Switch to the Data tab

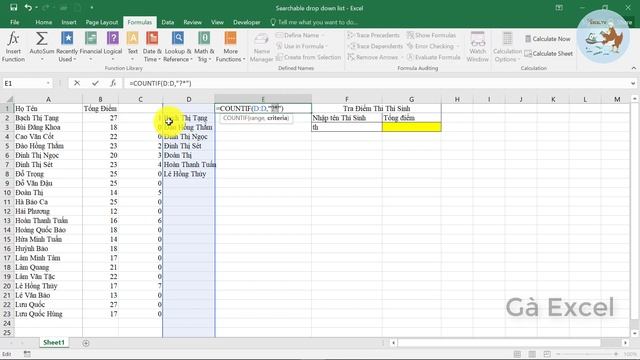(x=167, y=22)
